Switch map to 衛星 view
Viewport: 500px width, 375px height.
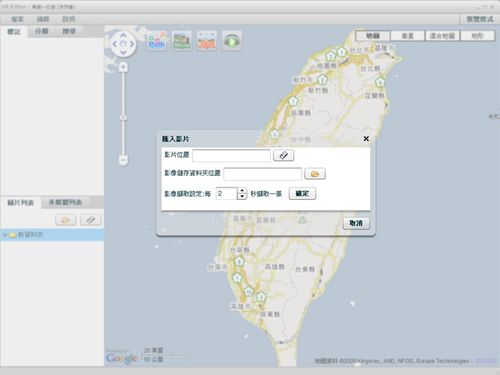click(408, 36)
